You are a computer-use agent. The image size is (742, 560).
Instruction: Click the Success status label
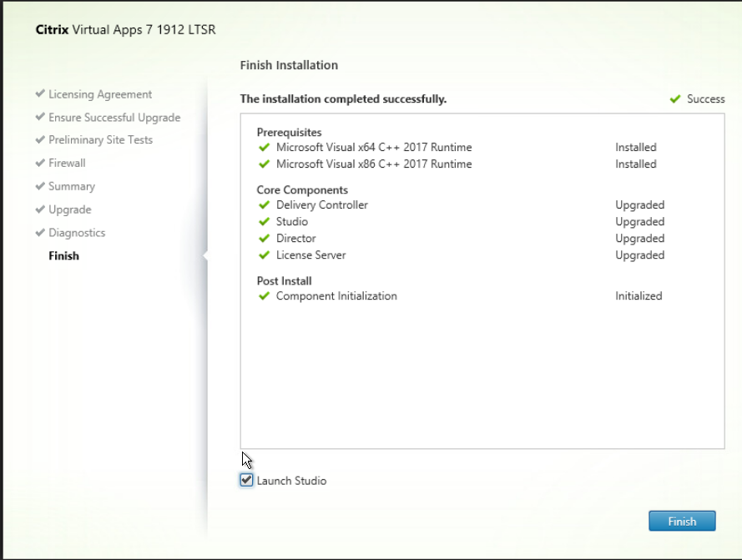click(x=705, y=99)
